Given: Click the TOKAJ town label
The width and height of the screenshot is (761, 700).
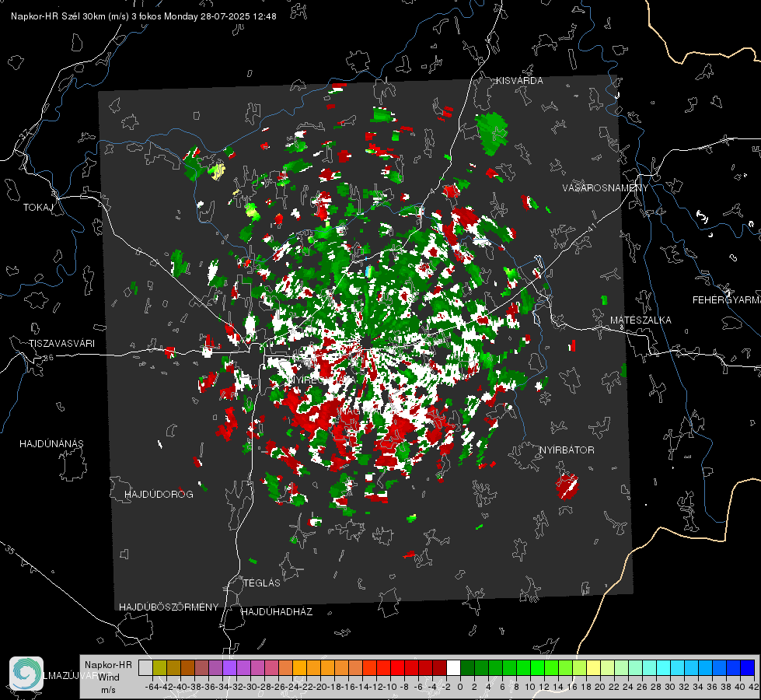Looking at the screenshot, I should (x=38, y=208).
